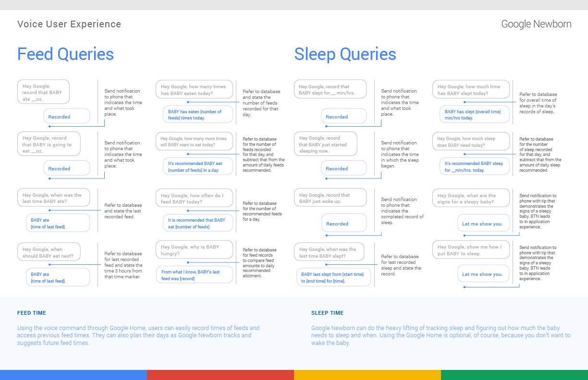Click note "last recorded sleep and state the record"
This screenshot has width=588, height=380.
coord(401,265)
